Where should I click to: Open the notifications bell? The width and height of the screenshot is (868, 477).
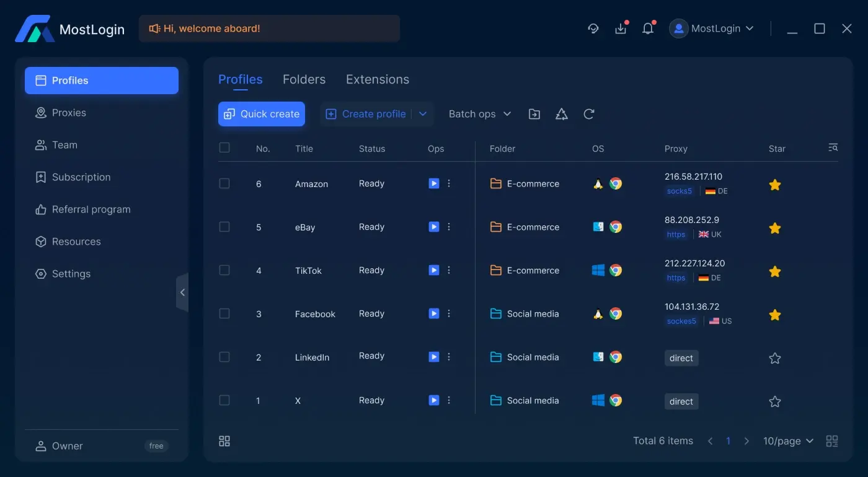coord(648,28)
